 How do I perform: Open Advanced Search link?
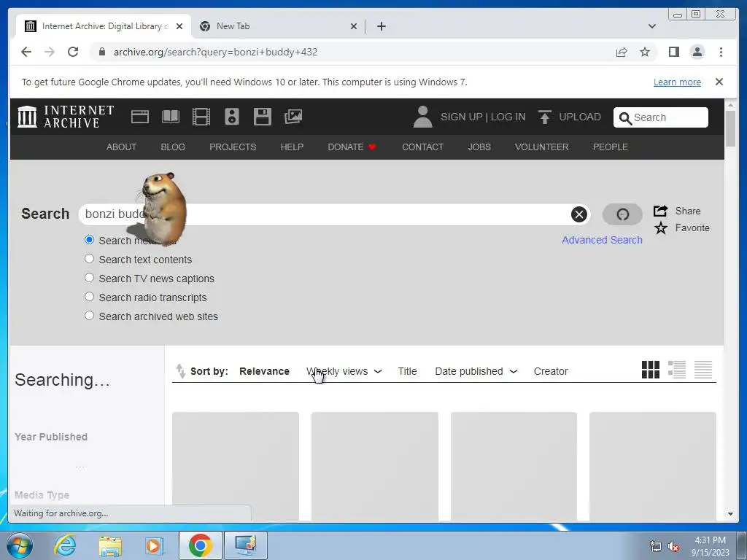tap(602, 240)
